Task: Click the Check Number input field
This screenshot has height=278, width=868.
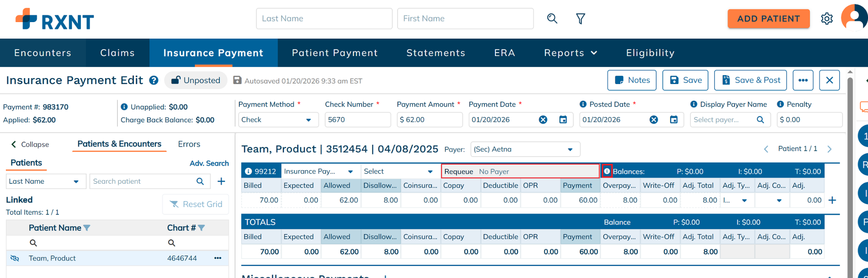Action: 357,120
